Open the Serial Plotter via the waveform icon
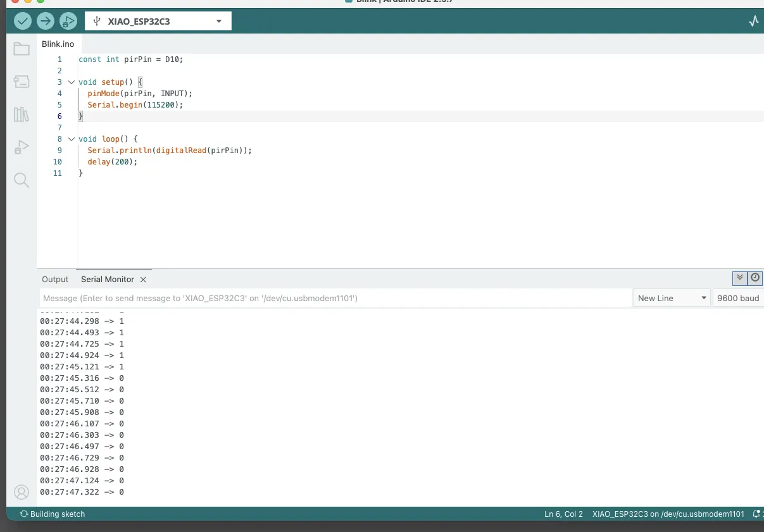Image resolution: width=764 pixels, height=532 pixels. pos(753,21)
